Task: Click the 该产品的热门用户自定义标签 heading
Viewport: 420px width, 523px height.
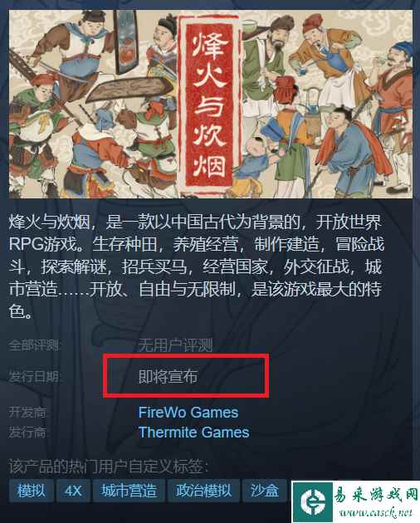Action: pos(108,467)
